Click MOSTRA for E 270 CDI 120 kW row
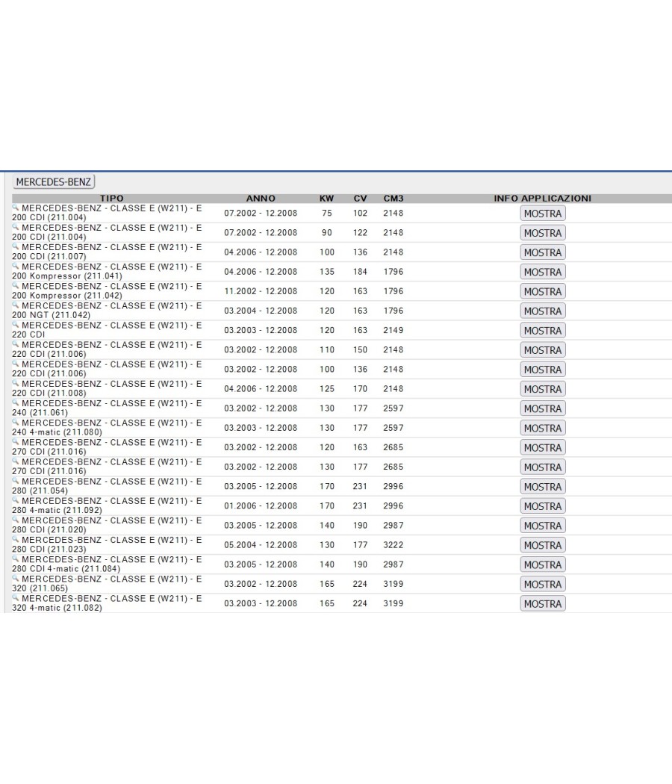The image size is (672, 784). click(x=543, y=447)
